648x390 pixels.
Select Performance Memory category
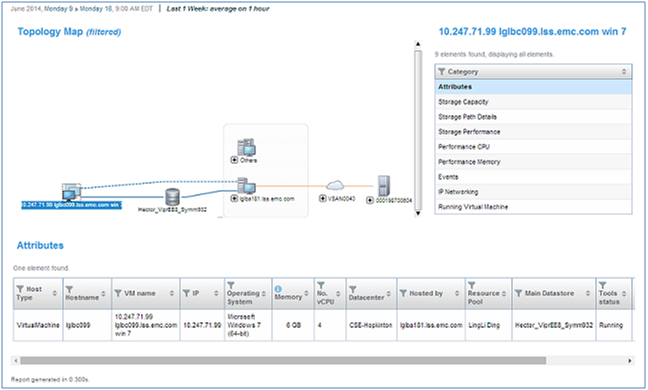[533, 162]
